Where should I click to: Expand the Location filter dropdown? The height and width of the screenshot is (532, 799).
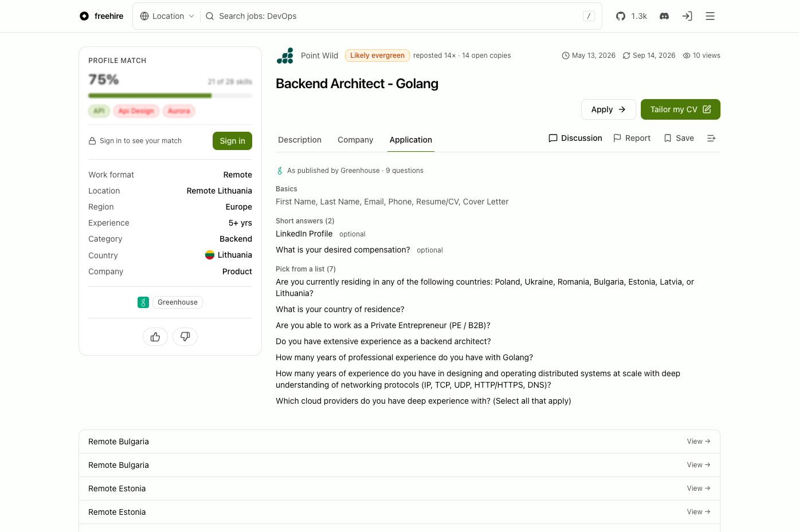pyautogui.click(x=167, y=16)
